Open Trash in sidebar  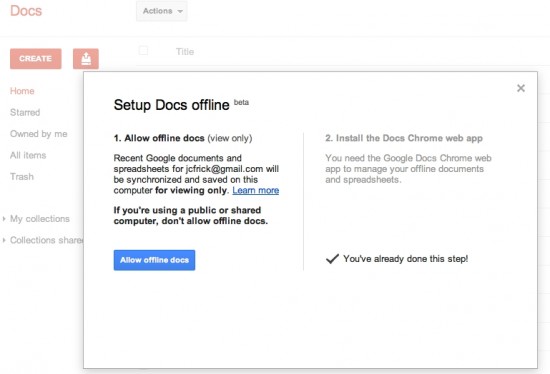tap(22, 176)
